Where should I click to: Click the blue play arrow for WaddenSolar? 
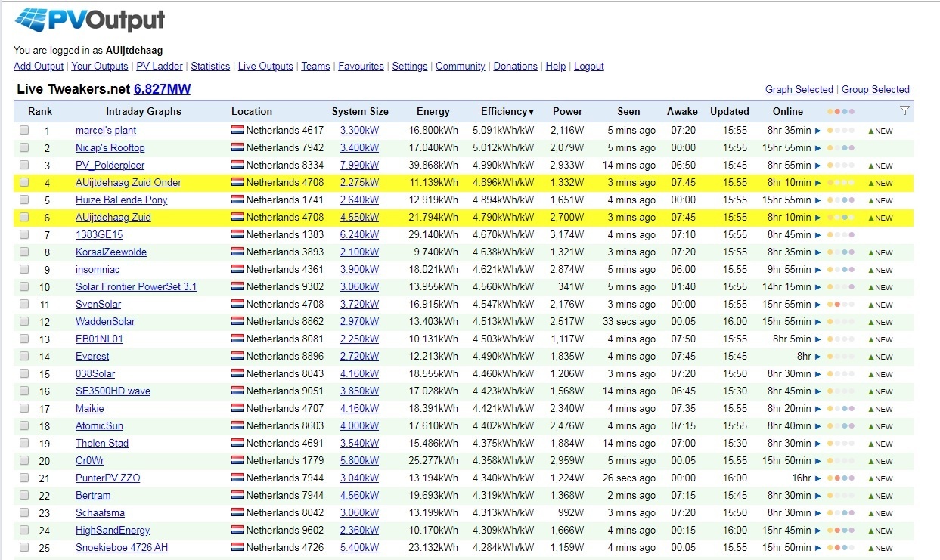coord(817,322)
